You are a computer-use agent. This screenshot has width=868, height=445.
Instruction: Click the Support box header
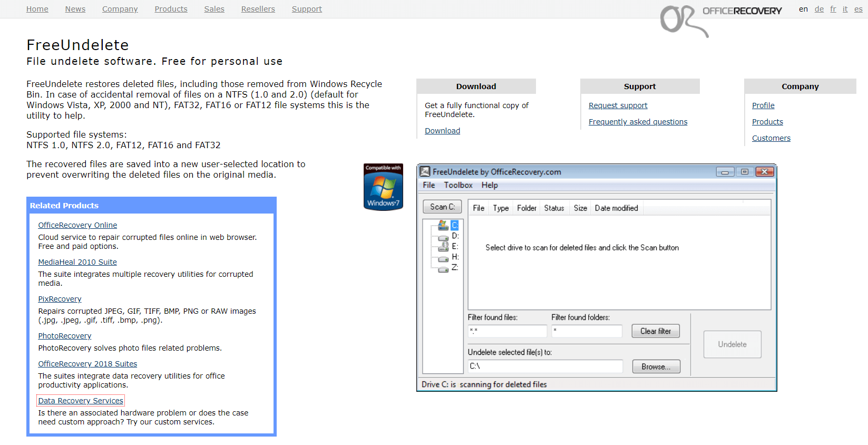[x=640, y=86]
